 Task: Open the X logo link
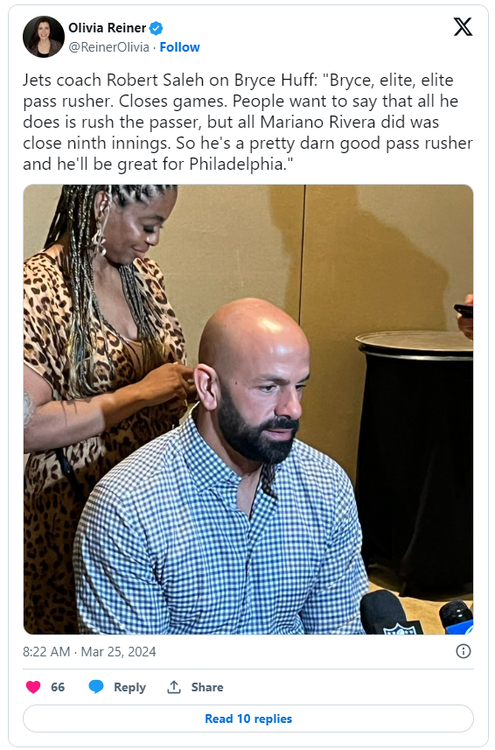pyautogui.click(x=462, y=27)
